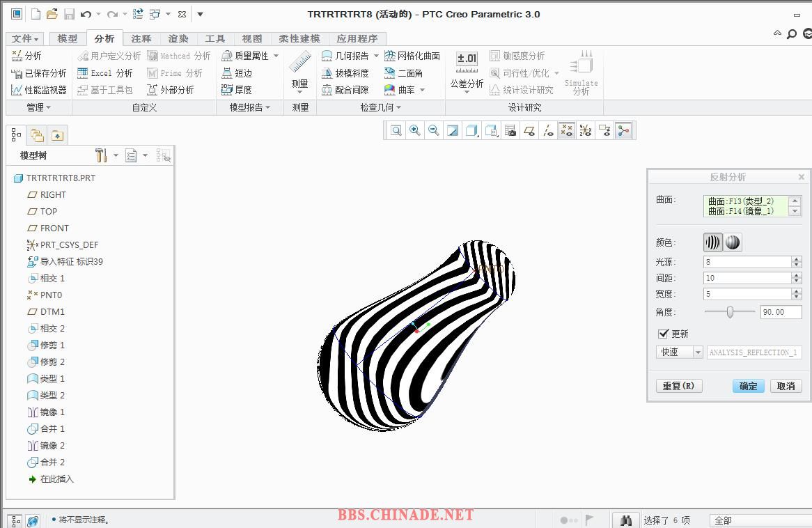Click the search binoculars icon in status bar
The image size is (812, 528).
click(x=625, y=520)
